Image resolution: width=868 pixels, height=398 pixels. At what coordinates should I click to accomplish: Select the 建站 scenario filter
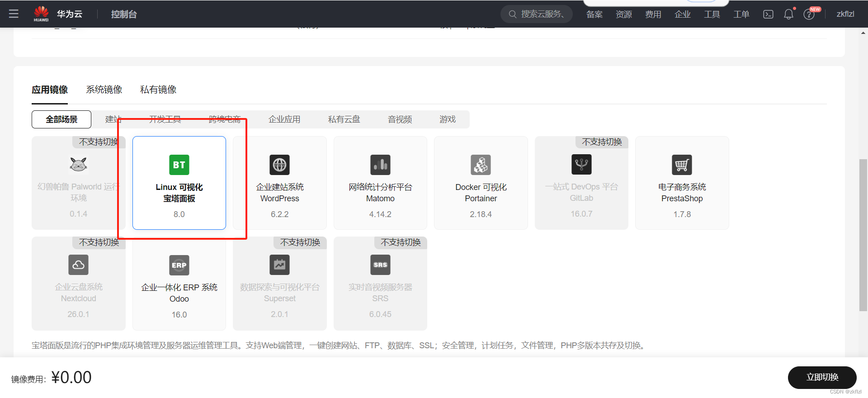tap(113, 119)
